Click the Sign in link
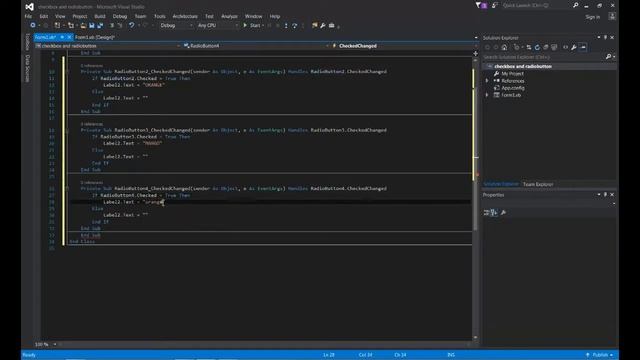The image size is (640, 360). coord(593,17)
